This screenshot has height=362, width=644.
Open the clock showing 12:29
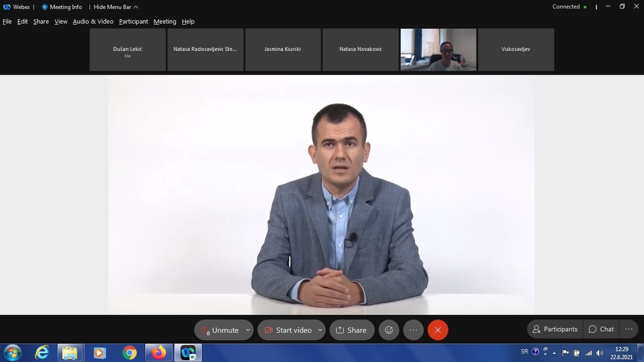[622, 353]
